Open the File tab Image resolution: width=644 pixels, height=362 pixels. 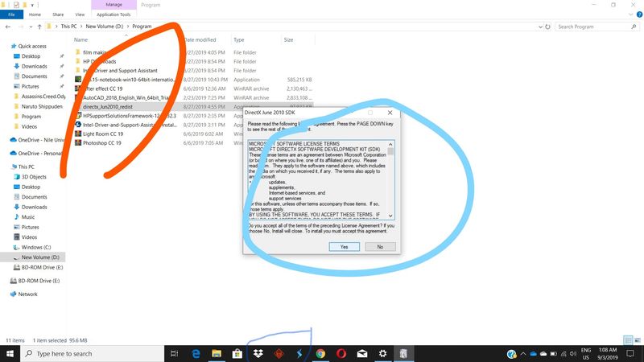pyautogui.click(x=11, y=14)
